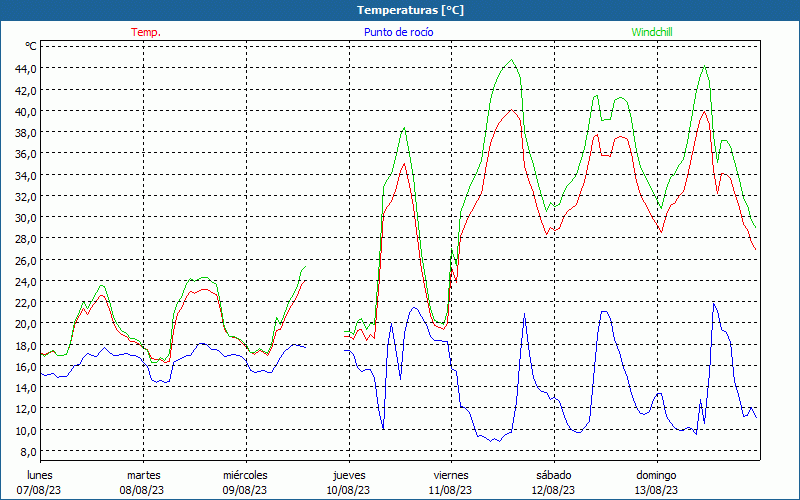The image size is (800, 500).
Task: Click the date 13/08/23
Action: coord(656,490)
